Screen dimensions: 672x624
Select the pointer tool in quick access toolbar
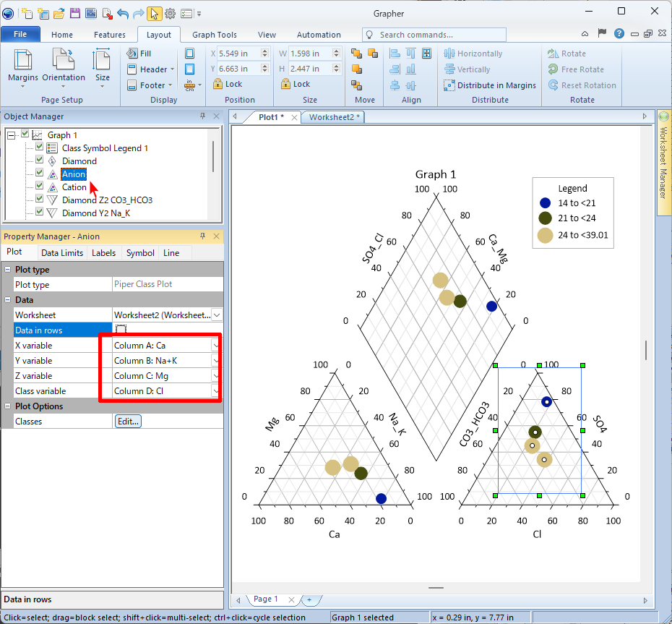[x=154, y=13]
